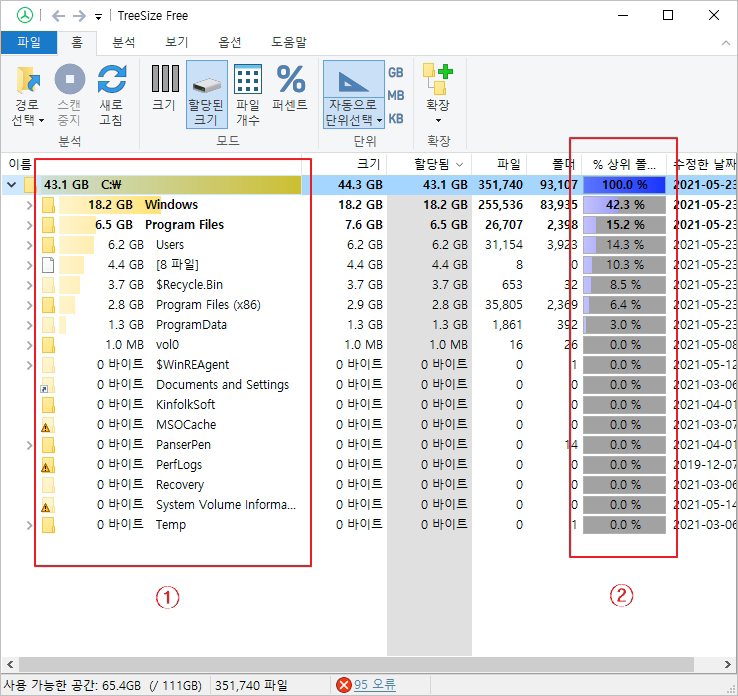
Task: Expand the $Recycle.Bin node
Action: [29, 285]
